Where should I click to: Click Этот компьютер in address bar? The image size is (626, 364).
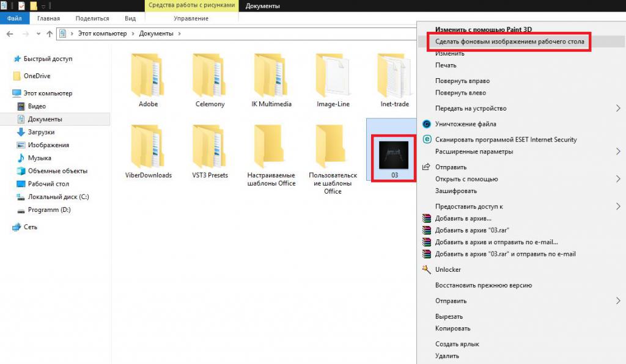click(x=102, y=34)
